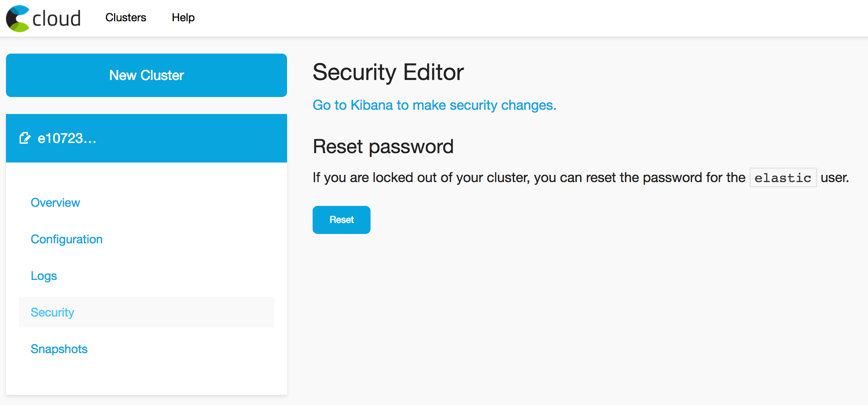Click the blue Reset button
Viewport: 868px width, 405px height.
click(342, 220)
